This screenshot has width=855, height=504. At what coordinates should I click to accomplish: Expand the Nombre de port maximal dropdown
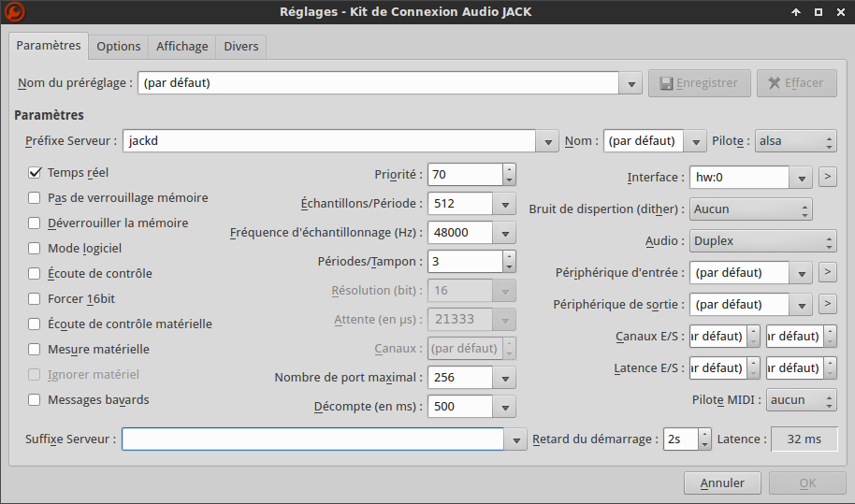(505, 378)
